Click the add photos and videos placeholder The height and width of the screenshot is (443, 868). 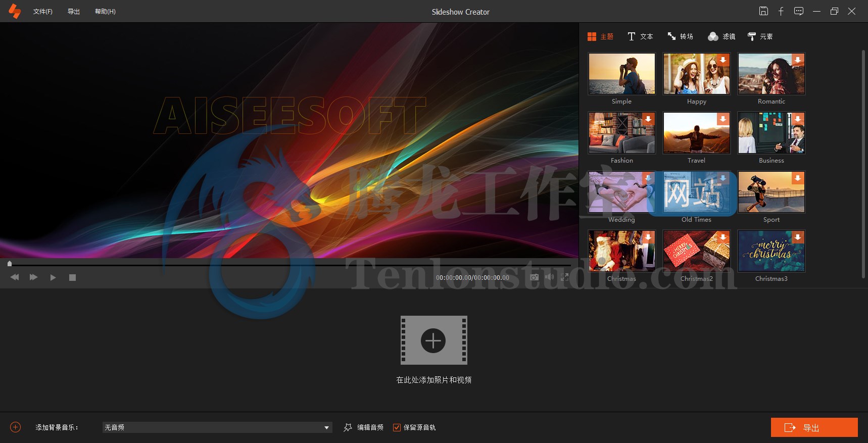point(433,340)
